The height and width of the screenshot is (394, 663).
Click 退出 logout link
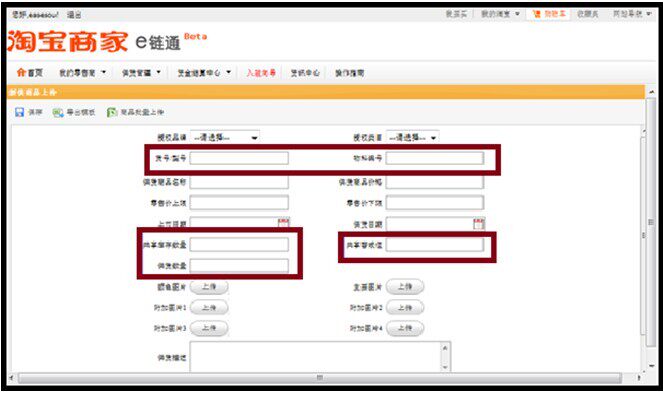[74, 15]
